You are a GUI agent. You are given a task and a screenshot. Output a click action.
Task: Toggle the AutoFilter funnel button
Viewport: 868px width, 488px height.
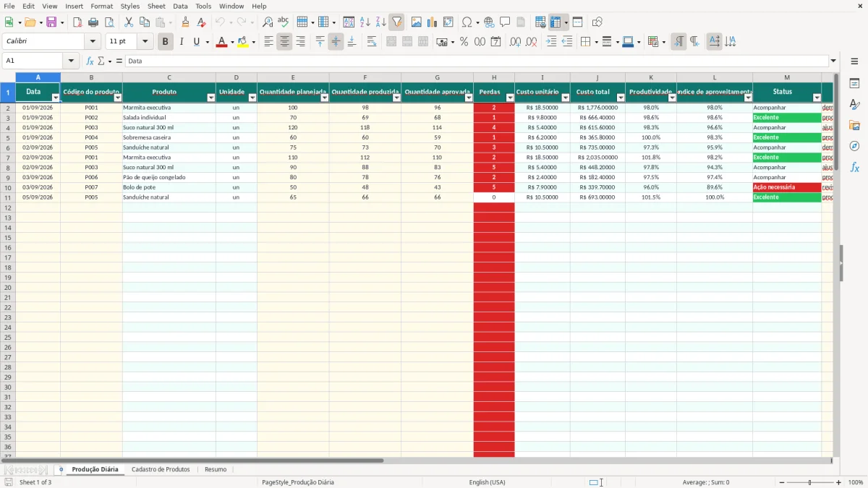pos(396,22)
